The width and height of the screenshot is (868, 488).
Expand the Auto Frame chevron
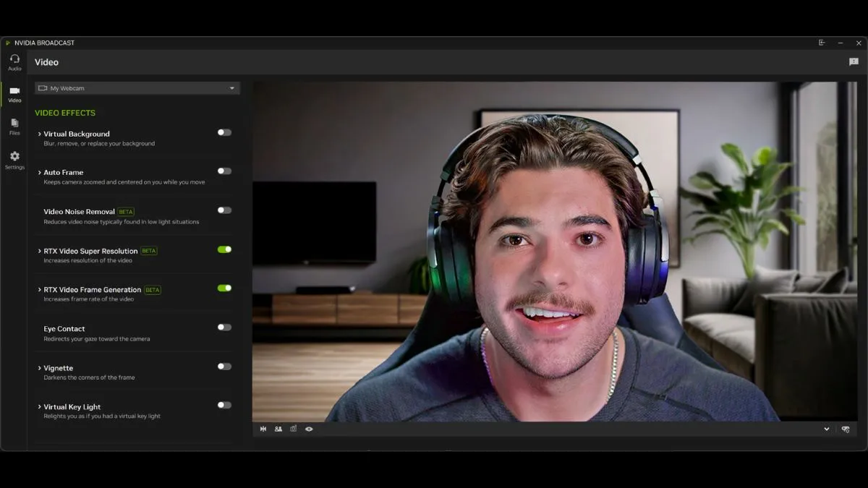coord(39,173)
